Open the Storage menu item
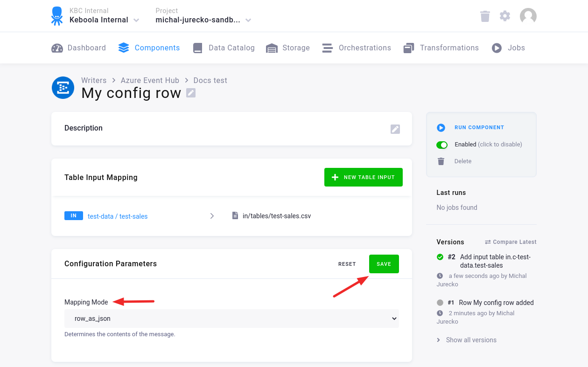Screen dimensions: 588x367 [288, 48]
